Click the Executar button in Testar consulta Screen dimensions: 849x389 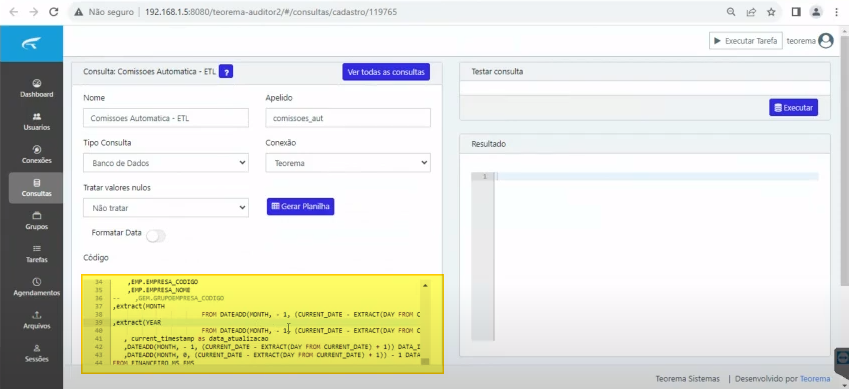793,107
